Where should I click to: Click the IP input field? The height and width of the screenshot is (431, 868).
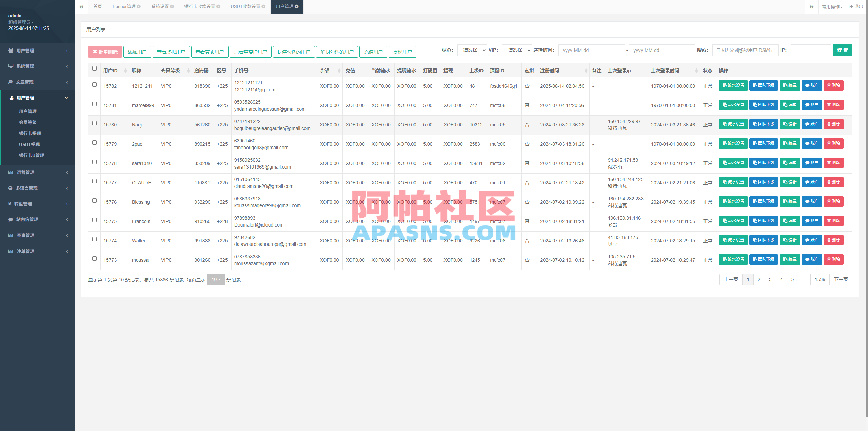[810, 50]
